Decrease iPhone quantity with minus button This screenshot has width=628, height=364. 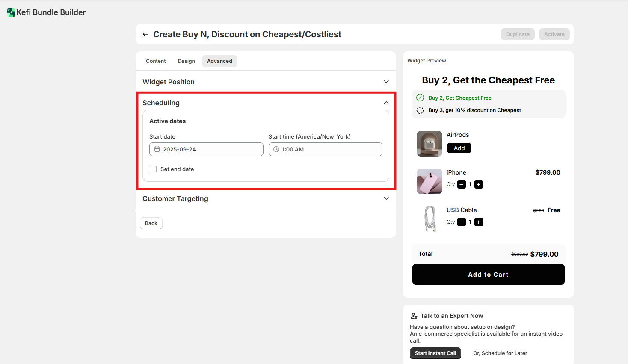[462, 184]
